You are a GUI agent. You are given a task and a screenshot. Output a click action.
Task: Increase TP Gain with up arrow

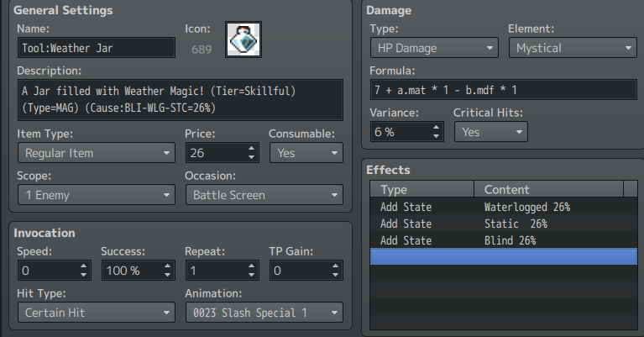[336, 266]
